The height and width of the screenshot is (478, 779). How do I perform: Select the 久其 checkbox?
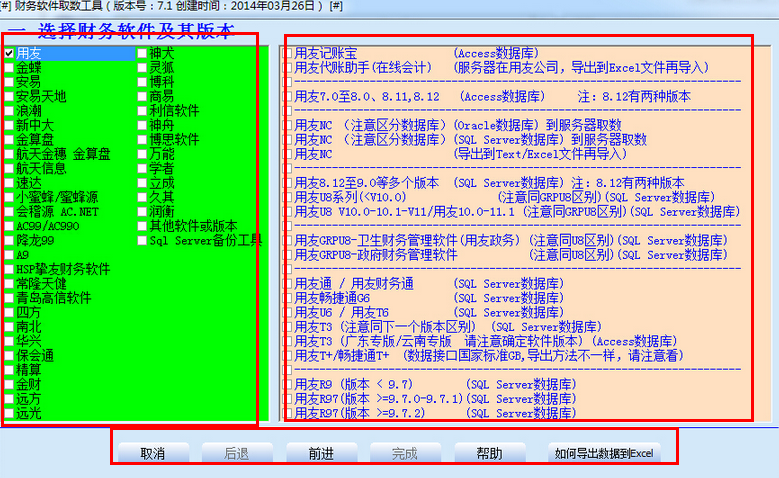(x=142, y=197)
